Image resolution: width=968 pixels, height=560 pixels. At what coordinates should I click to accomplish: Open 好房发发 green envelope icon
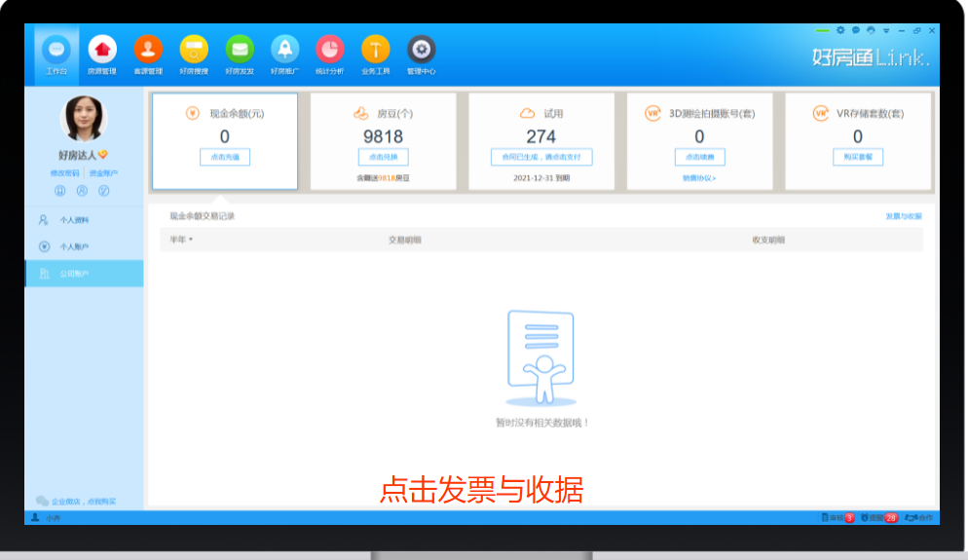[240, 49]
